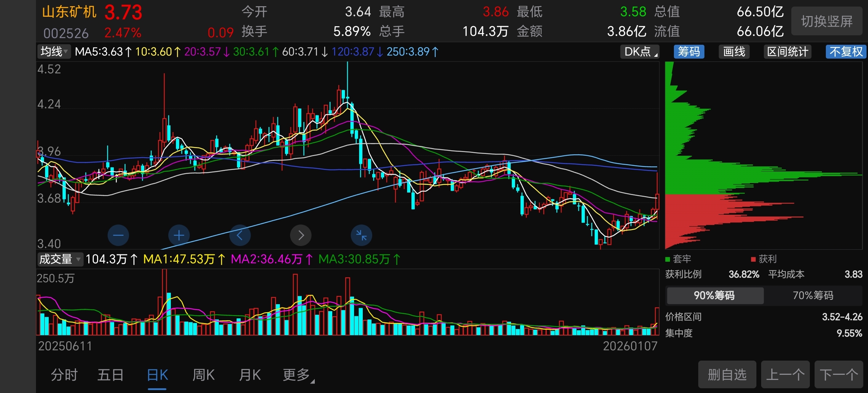The image size is (868, 393).
Task: Click the 切换竖屏 button
Action: (x=827, y=21)
